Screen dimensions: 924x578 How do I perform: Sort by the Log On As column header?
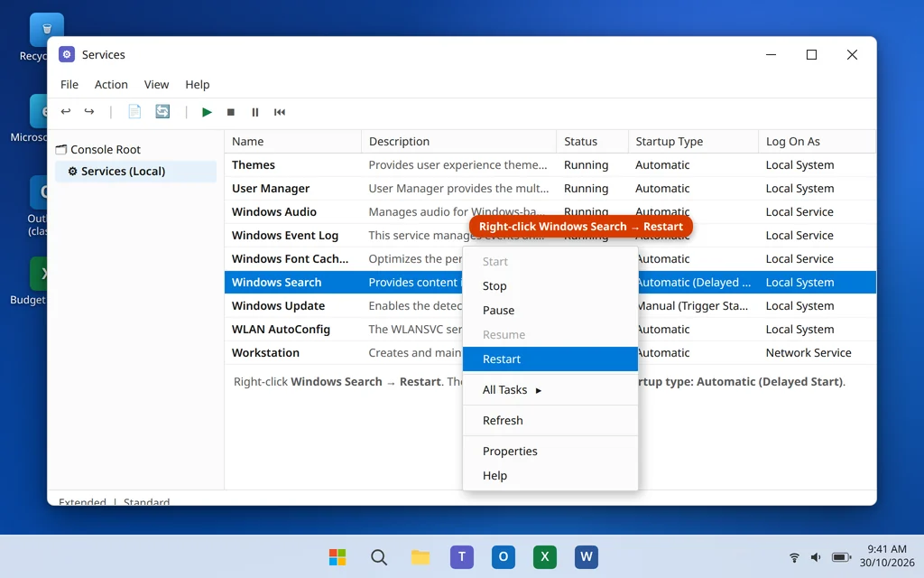click(x=817, y=142)
